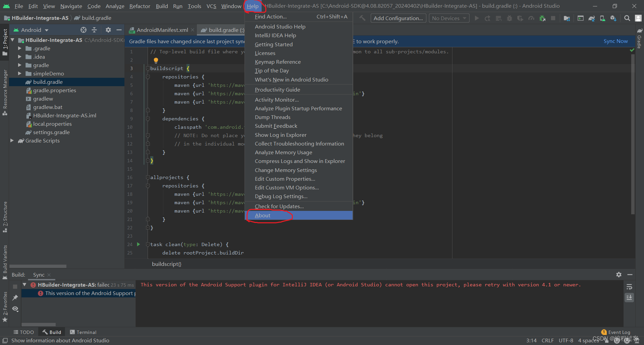Image resolution: width=644 pixels, height=345 pixels.
Task: Toggle the Build Variants tool window
Action: pyautogui.click(x=5, y=262)
